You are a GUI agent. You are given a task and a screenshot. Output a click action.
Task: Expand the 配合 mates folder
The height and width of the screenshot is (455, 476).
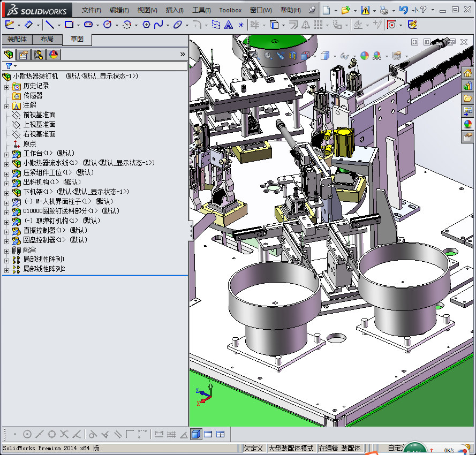6,250
